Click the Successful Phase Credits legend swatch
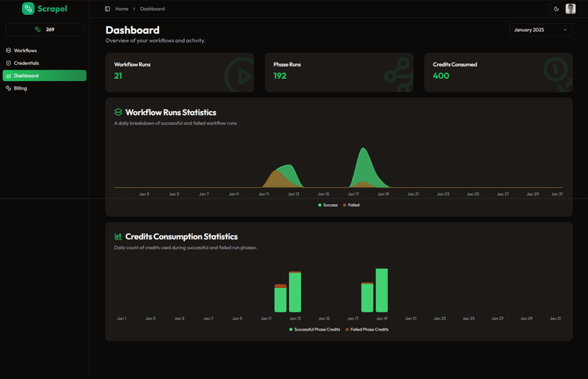Screen dimensions: 588x379 pyautogui.click(x=290, y=329)
